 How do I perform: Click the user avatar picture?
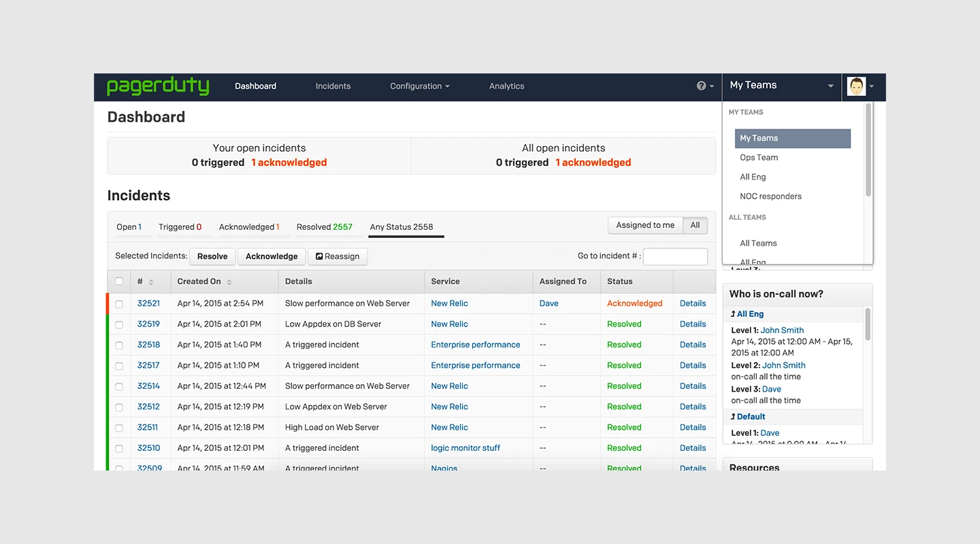856,86
